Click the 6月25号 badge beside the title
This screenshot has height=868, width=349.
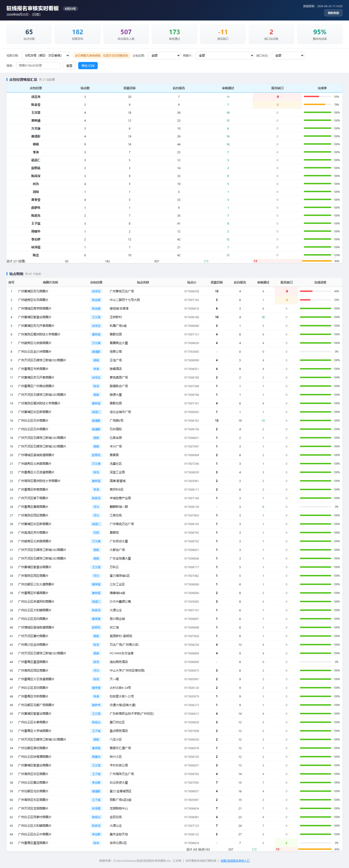[x=70, y=9]
